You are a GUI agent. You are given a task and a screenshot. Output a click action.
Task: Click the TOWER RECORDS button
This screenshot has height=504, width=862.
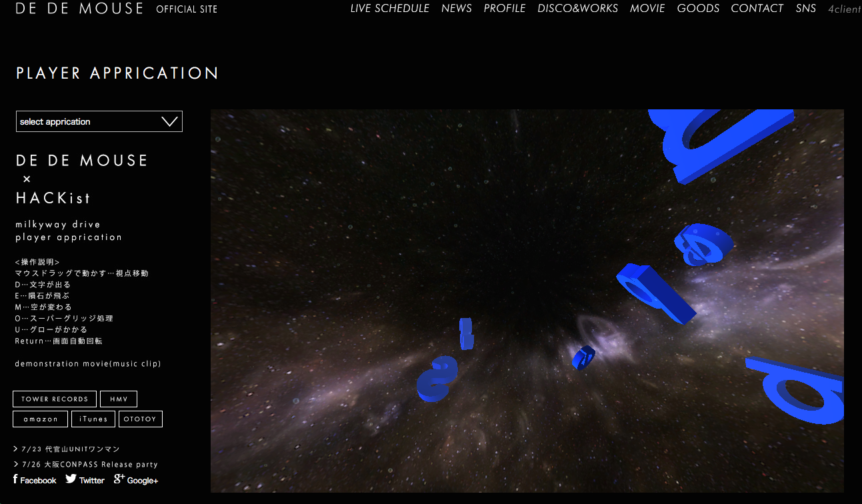click(55, 399)
